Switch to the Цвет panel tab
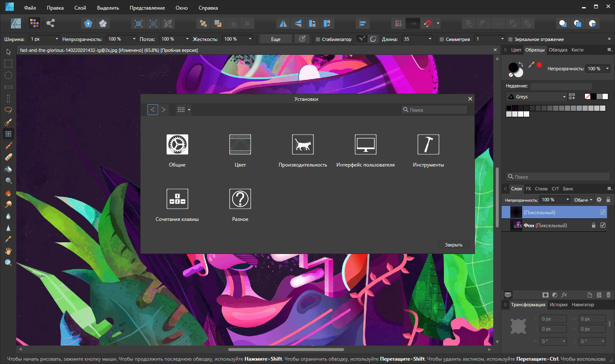 [516, 50]
